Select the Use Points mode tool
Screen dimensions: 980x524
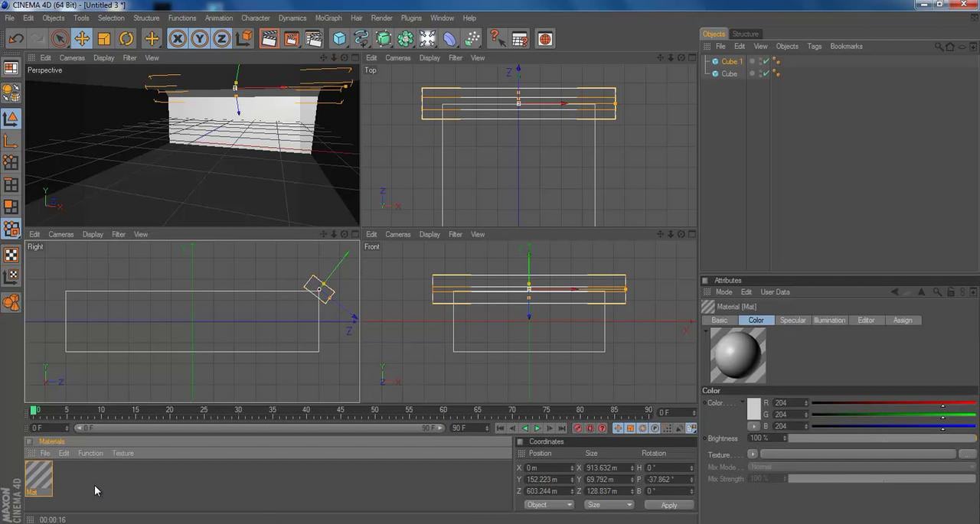tap(11, 163)
